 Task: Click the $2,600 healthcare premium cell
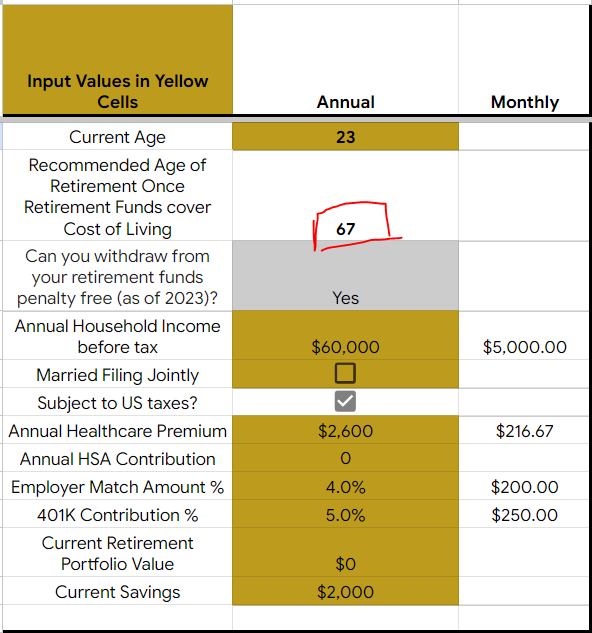pos(346,430)
